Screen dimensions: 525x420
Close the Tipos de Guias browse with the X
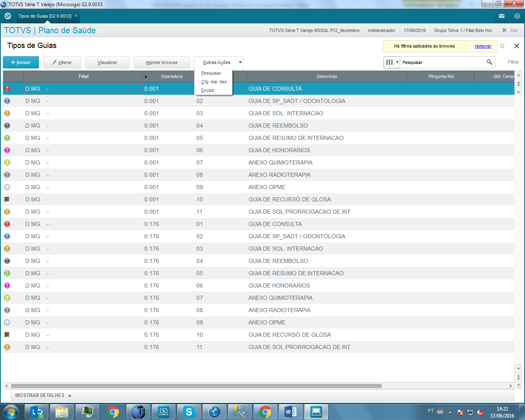click(517, 46)
